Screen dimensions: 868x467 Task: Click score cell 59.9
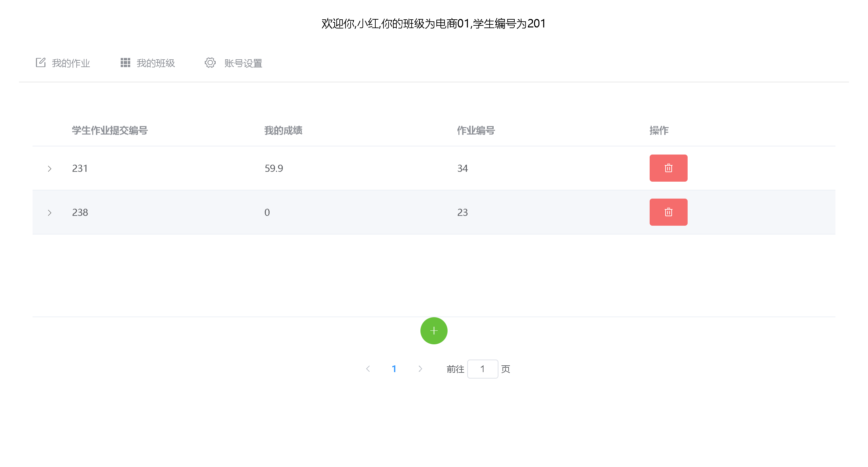pyautogui.click(x=274, y=168)
